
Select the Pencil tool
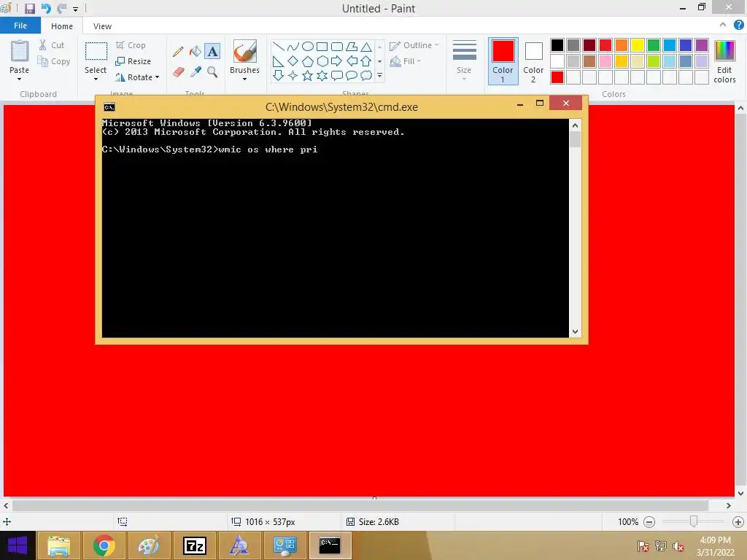tap(178, 52)
